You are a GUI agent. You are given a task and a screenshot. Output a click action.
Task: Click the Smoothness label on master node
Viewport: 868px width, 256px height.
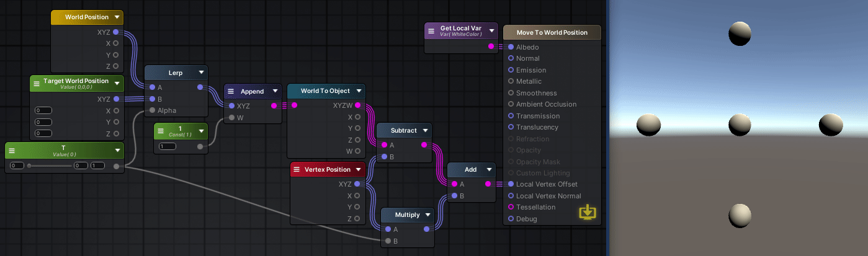coord(537,93)
